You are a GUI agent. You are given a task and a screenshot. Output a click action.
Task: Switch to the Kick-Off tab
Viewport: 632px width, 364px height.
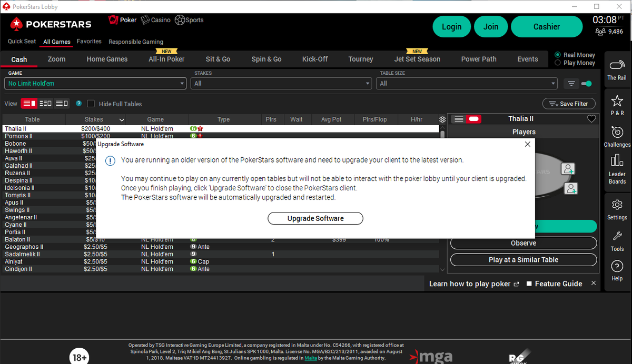click(x=315, y=59)
